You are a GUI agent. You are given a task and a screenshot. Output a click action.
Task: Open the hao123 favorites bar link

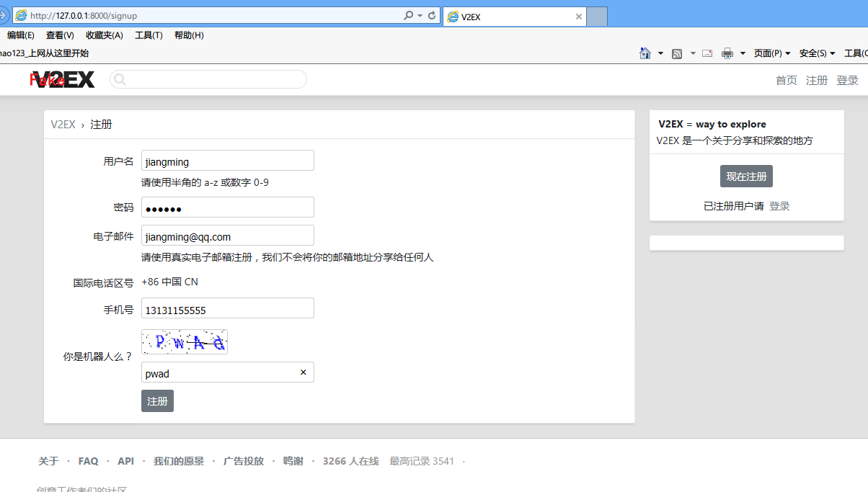coord(44,53)
